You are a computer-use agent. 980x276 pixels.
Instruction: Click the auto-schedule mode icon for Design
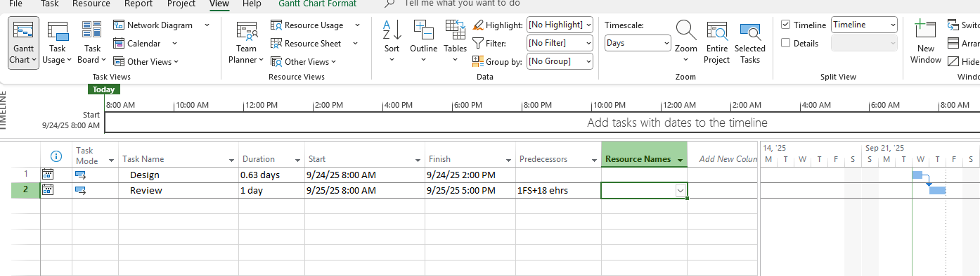click(80, 175)
